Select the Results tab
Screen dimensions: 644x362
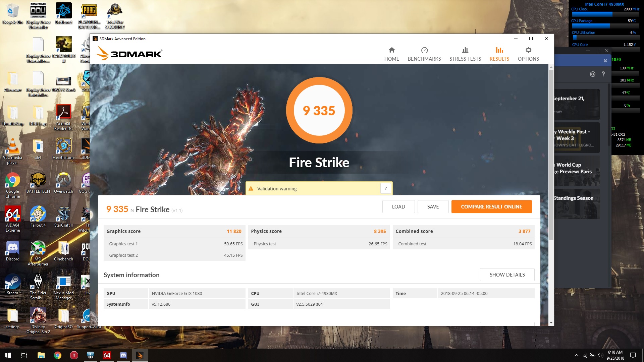(499, 54)
